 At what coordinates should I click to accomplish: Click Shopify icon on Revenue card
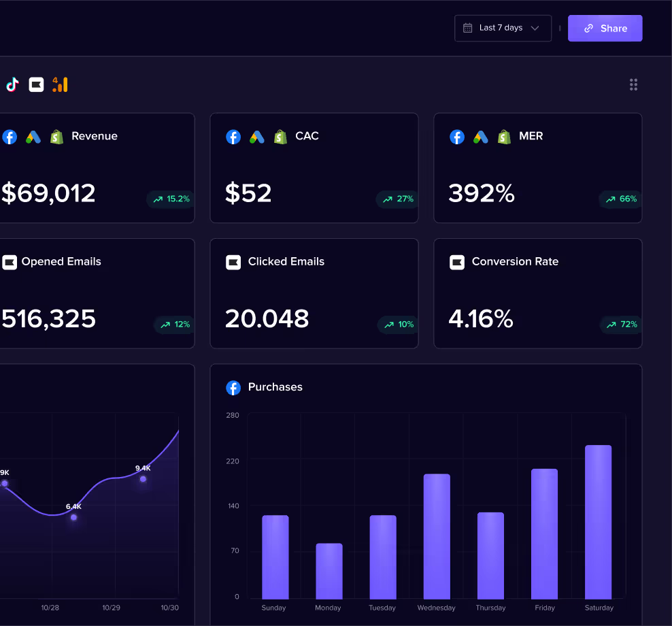tap(56, 137)
